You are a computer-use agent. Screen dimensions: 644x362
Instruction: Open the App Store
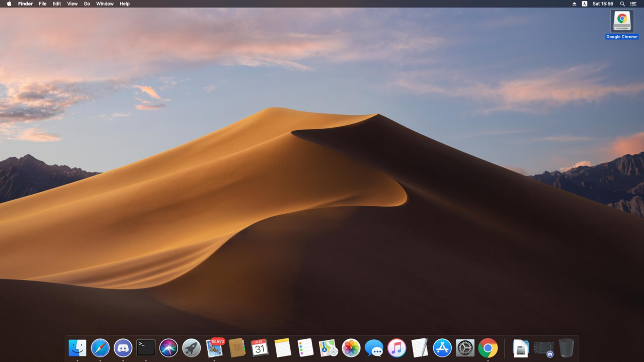click(x=442, y=348)
